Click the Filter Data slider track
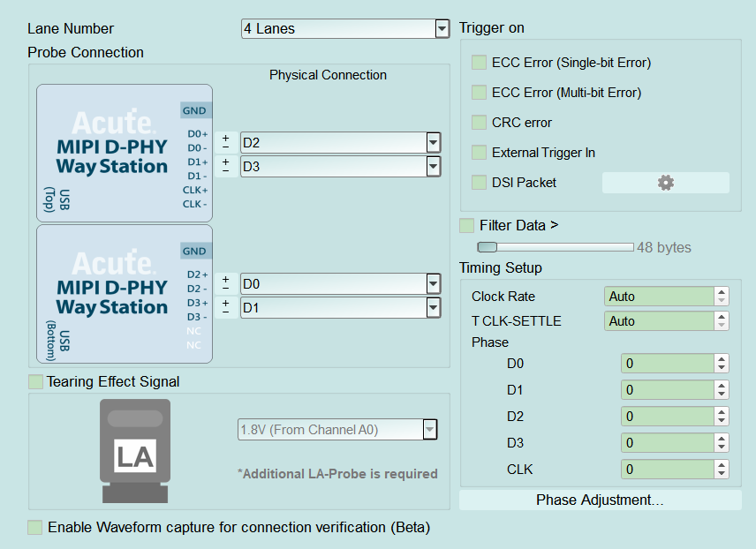 (x=556, y=247)
